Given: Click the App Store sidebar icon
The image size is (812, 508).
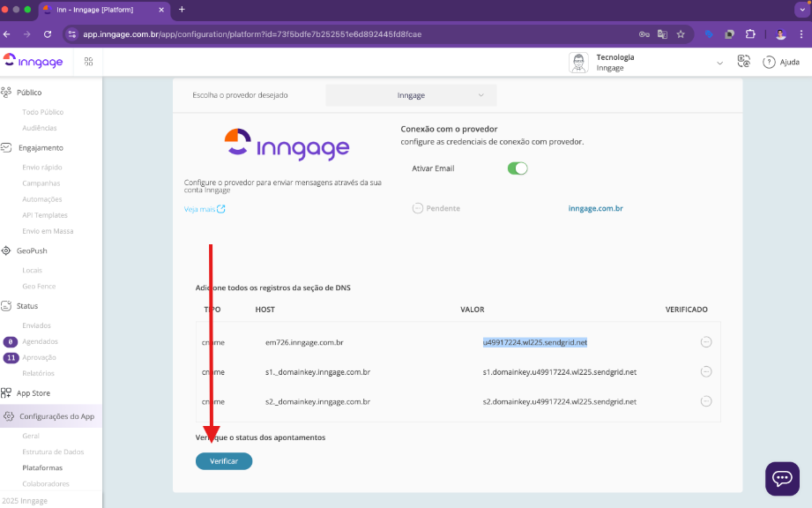Looking at the screenshot, I should pyautogui.click(x=6, y=393).
